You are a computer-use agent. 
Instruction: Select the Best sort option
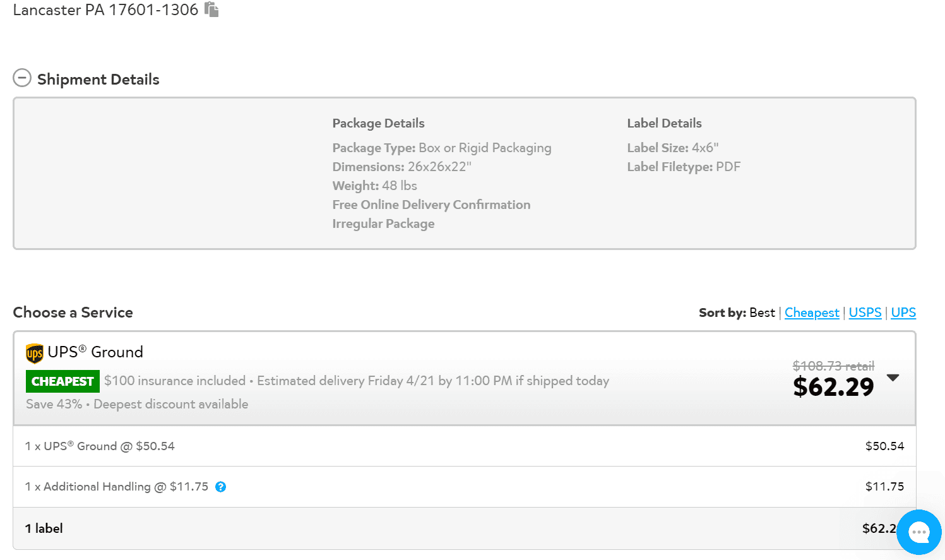(x=762, y=313)
